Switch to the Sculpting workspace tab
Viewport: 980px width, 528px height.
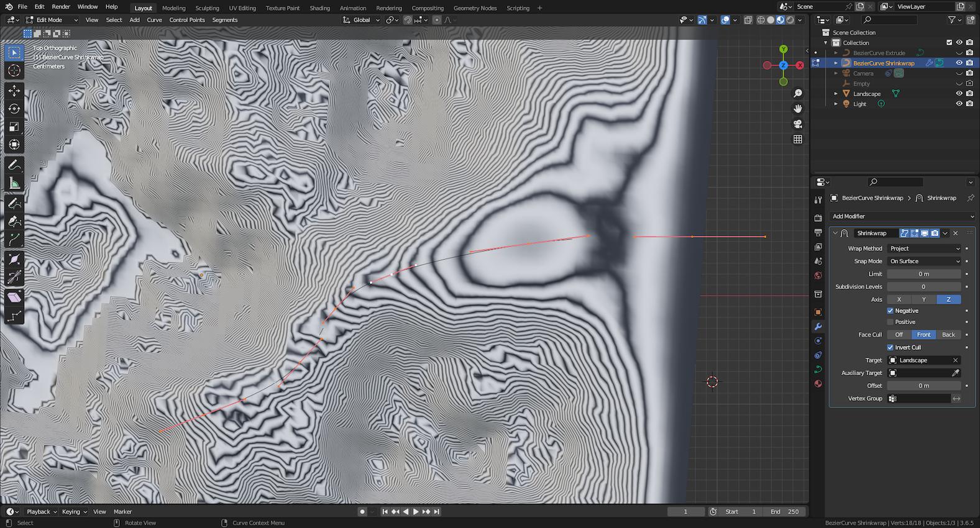[207, 8]
